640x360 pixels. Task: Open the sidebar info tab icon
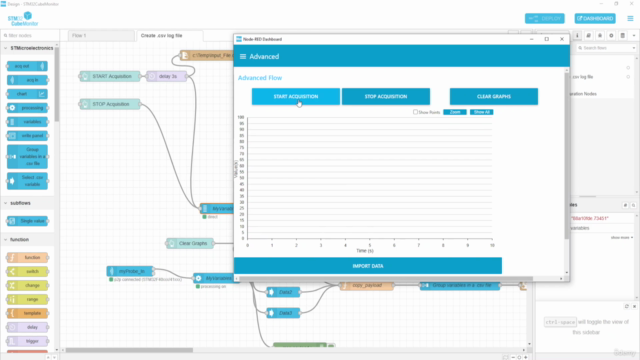pyautogui.click(x=577, y=36)
